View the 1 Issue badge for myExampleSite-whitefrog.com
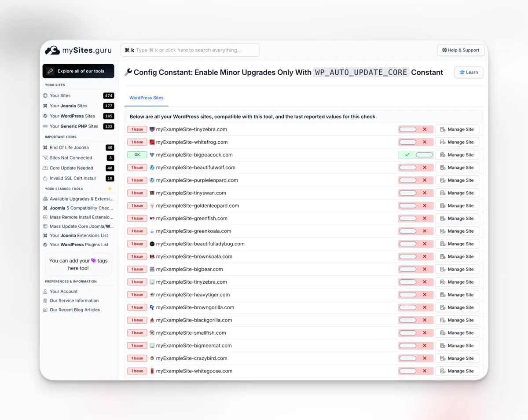The width and height of the screenshot is (528, 420). 137,142
